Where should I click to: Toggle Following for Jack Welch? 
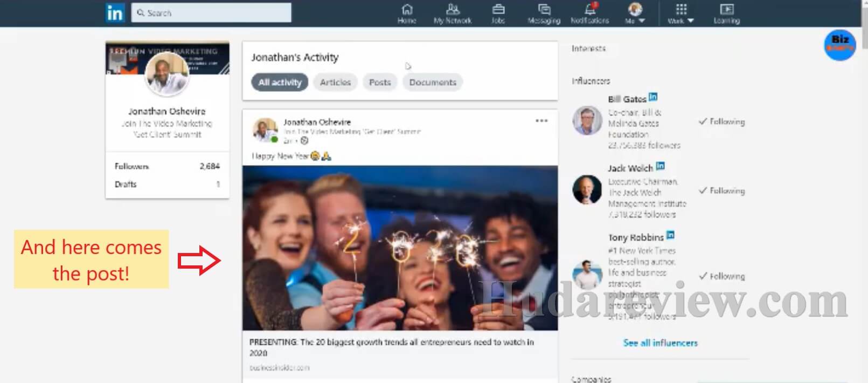point(721,190)
